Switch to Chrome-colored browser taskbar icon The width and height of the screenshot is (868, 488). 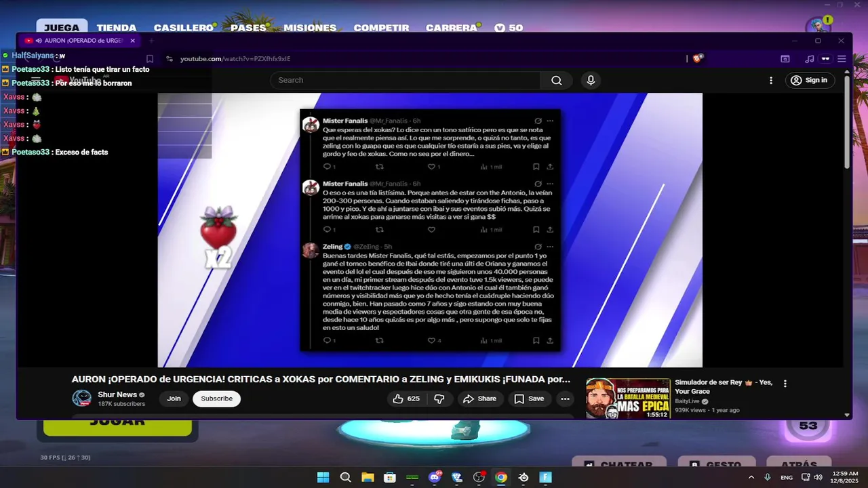coord(501,477)
